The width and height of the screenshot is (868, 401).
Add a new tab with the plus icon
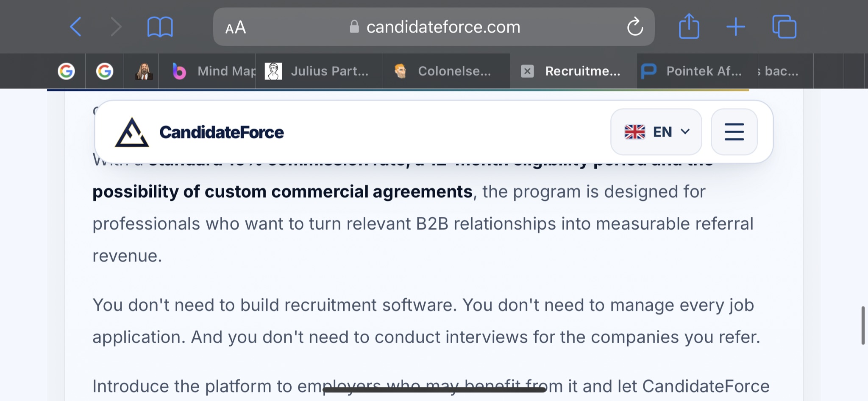pyautogui.click(x=736, y=27)
